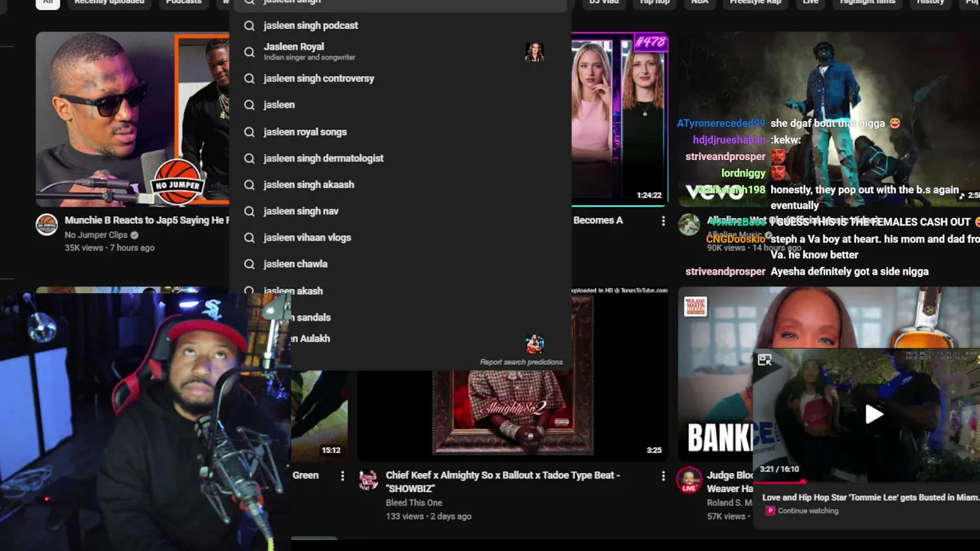Open three-dot menu beside the 'Green' video

click(343, 476)
